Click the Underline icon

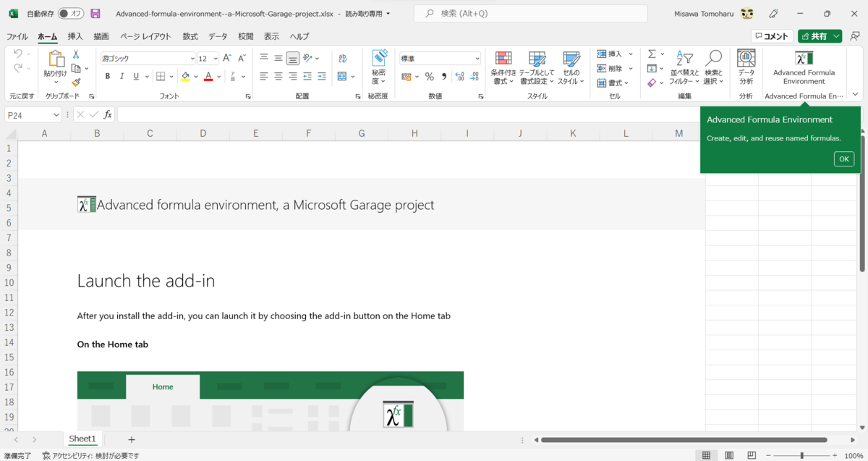(x=135, y=76)
